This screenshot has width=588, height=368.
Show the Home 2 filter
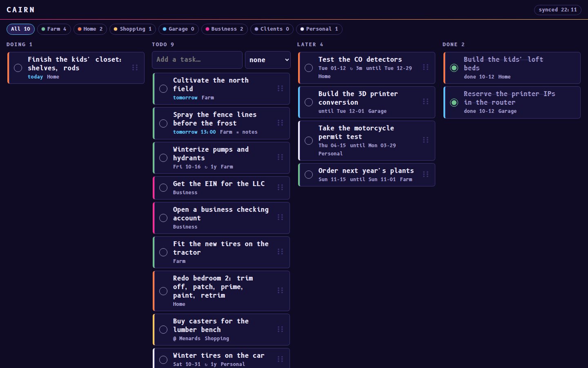(x=90, y=29)
